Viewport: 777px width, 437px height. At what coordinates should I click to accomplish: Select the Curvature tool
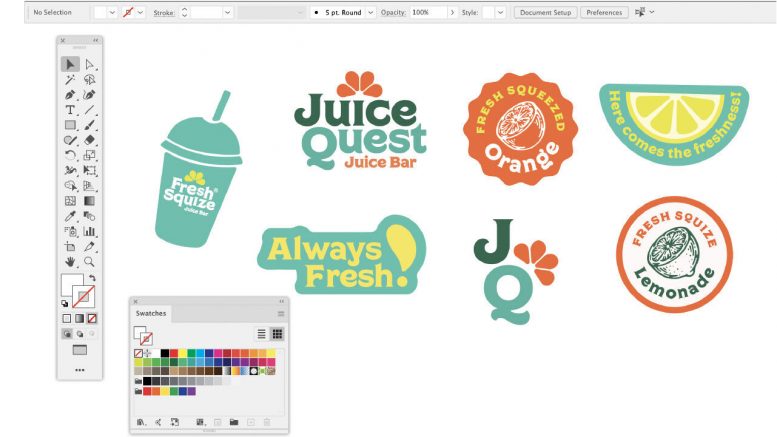pos(89,95)
